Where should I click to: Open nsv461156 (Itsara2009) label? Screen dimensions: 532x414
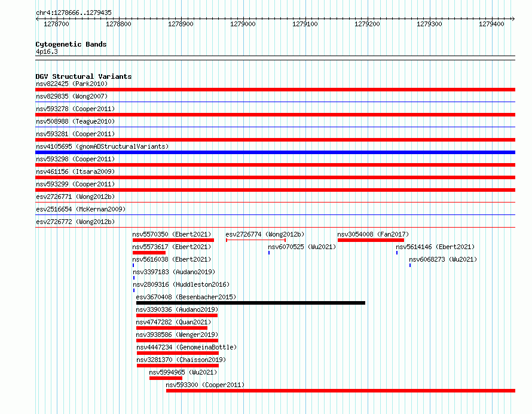(x=75, y=171)
